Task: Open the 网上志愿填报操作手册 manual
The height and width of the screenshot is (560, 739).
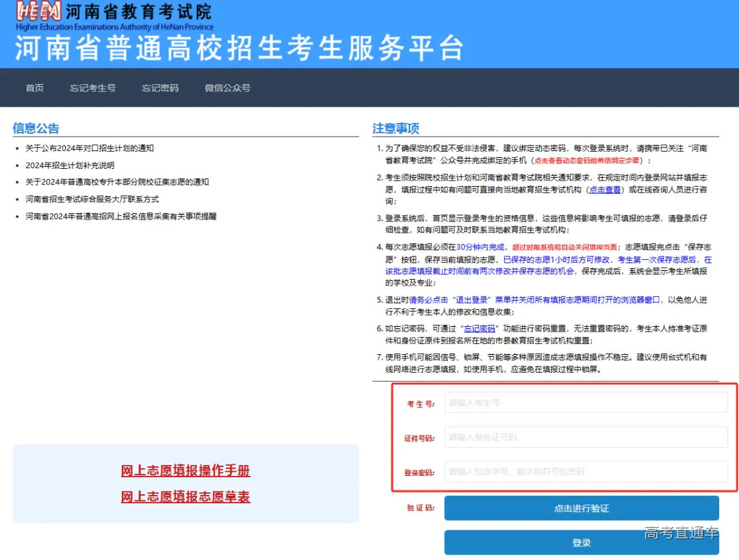Action: point(185,470)
